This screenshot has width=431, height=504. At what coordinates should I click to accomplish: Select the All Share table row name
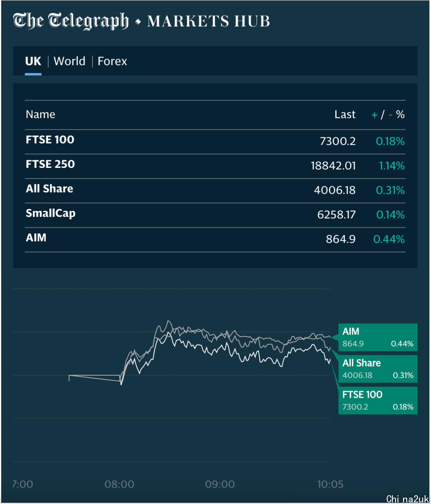[49, 189]
